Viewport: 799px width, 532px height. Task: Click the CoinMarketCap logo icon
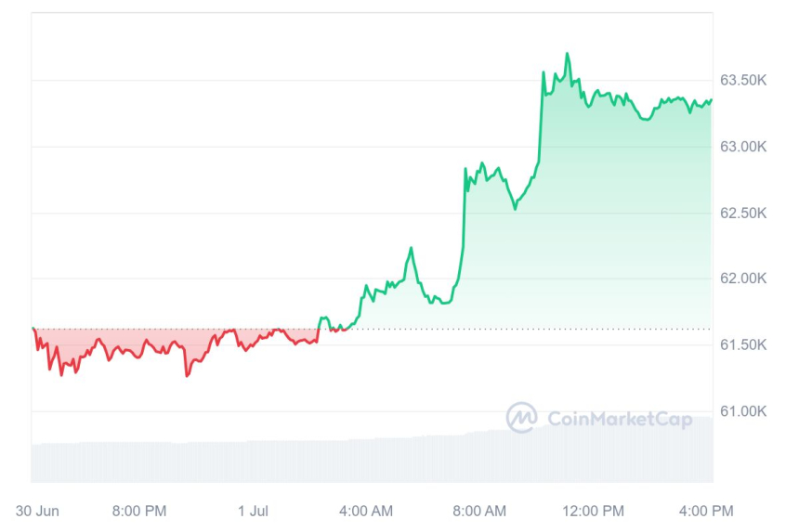[521, 418]
